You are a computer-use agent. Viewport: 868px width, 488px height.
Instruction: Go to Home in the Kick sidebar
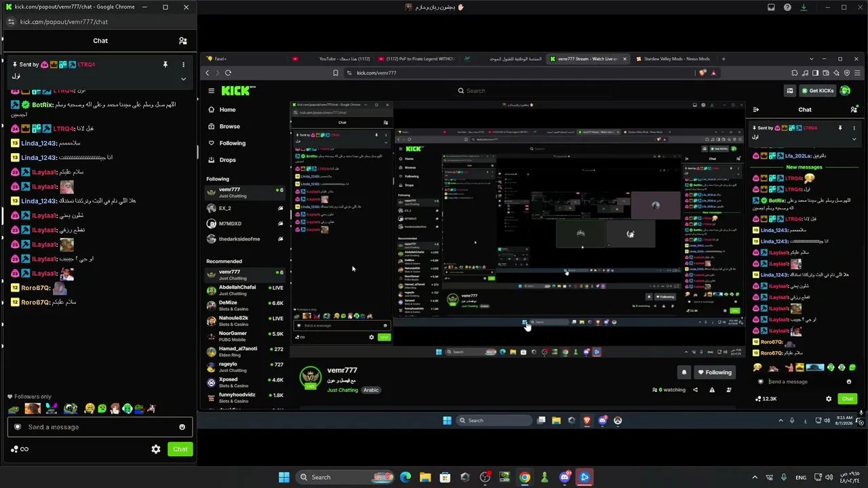click(x=227, y=110)
